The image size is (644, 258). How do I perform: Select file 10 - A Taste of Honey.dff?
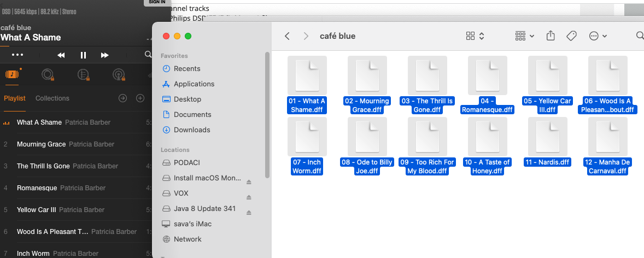tap(488, 146)
